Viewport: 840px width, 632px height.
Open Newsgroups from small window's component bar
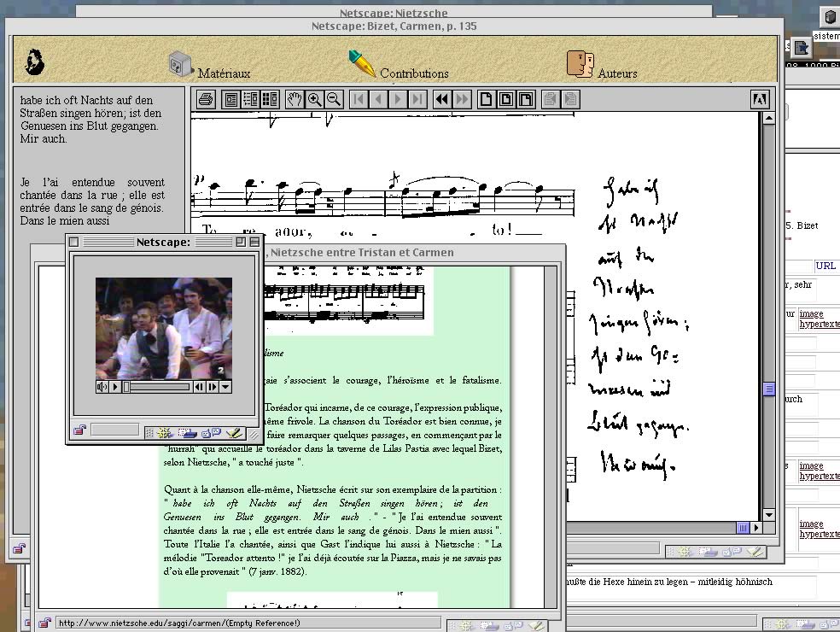pyautogui.click(x=212, y=433)
